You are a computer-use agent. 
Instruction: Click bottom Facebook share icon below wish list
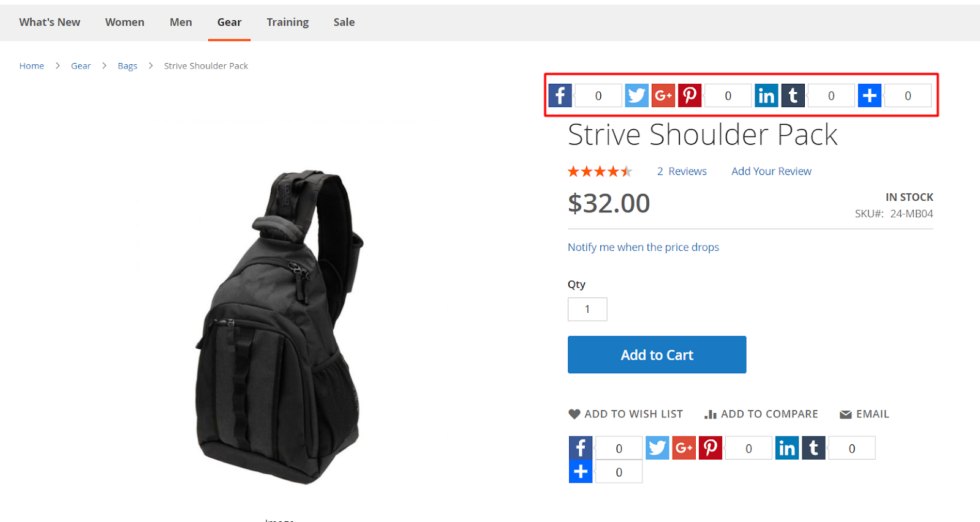coord(581,448)
